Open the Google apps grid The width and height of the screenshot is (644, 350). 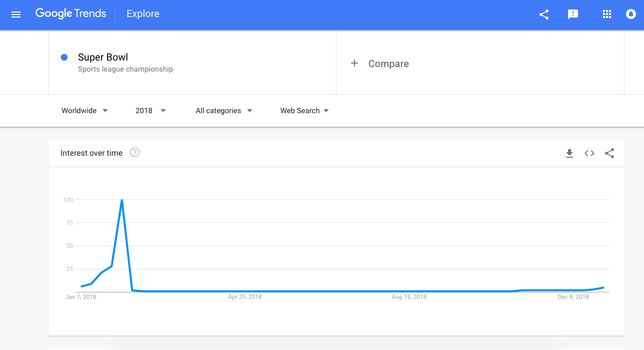point(606,15)
